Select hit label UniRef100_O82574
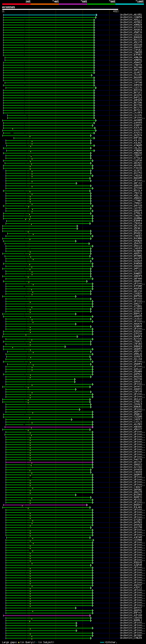Screen dimensions: 146x644 coord(131,135)
